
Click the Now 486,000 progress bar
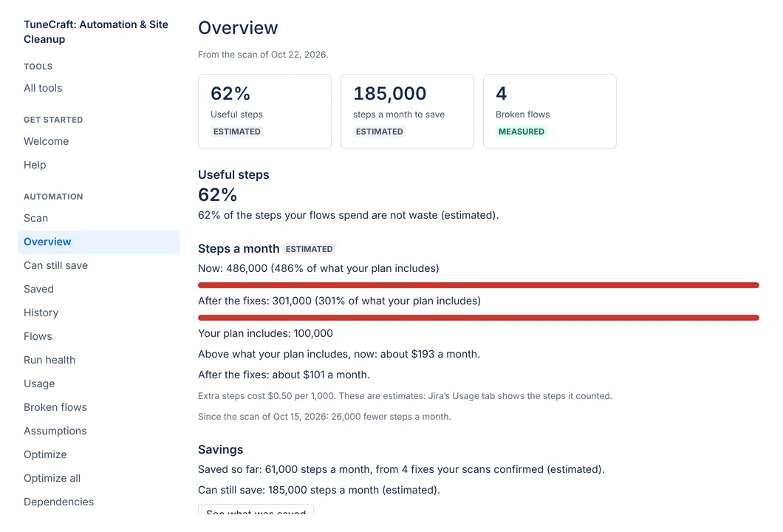(479, 285)
